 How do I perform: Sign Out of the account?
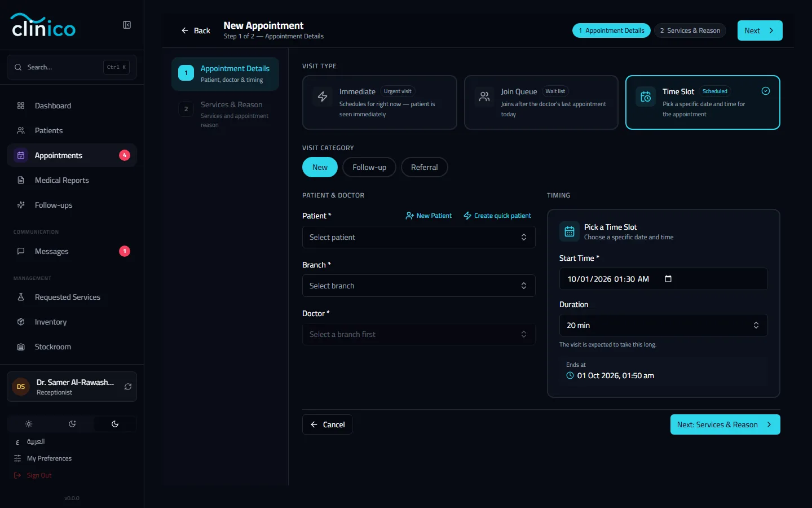33,475
